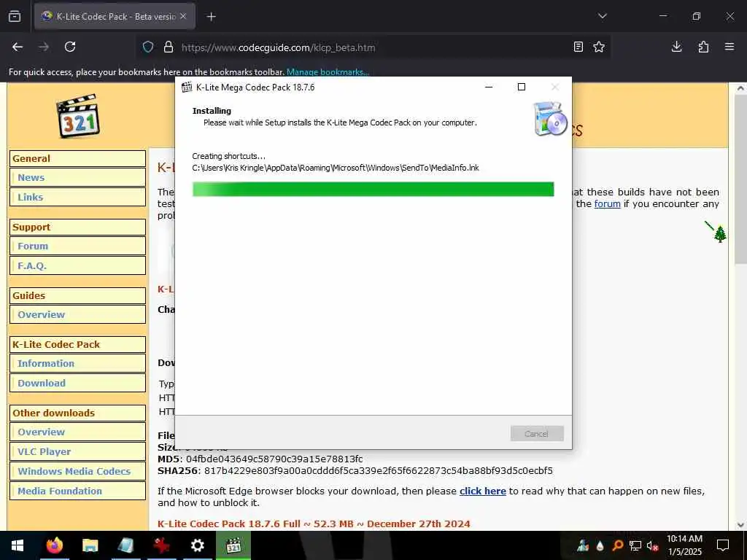Open the Firefox View icon at top left

[x=15, y=16]
